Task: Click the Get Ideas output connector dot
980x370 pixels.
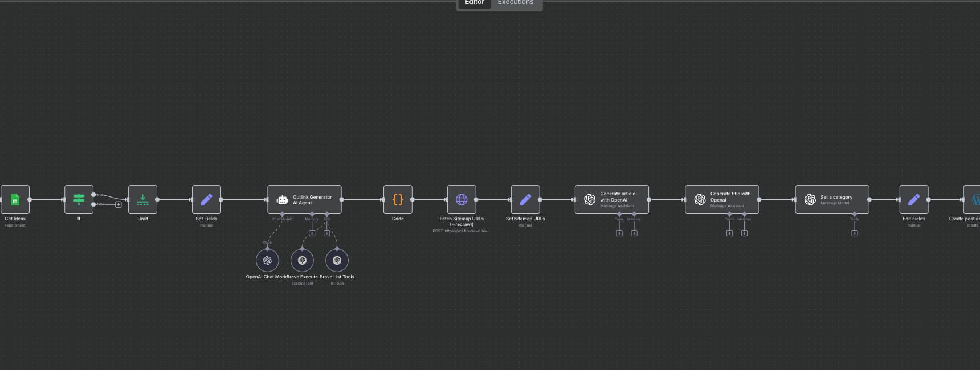Action: tap(30, 199)
